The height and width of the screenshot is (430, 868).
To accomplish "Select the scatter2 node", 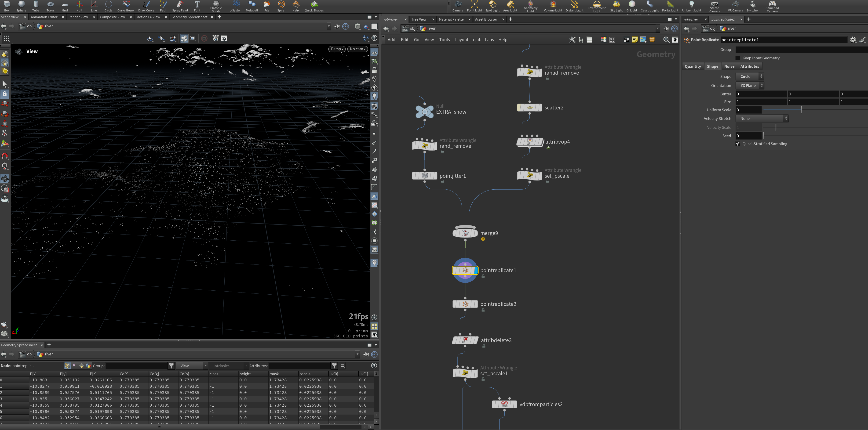I will (x=530, y=108).
